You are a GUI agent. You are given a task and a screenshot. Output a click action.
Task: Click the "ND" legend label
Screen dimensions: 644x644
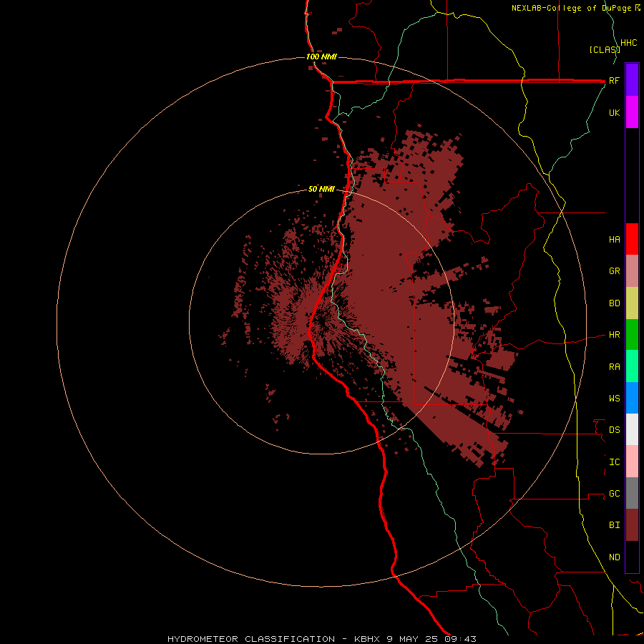point(615,557)
